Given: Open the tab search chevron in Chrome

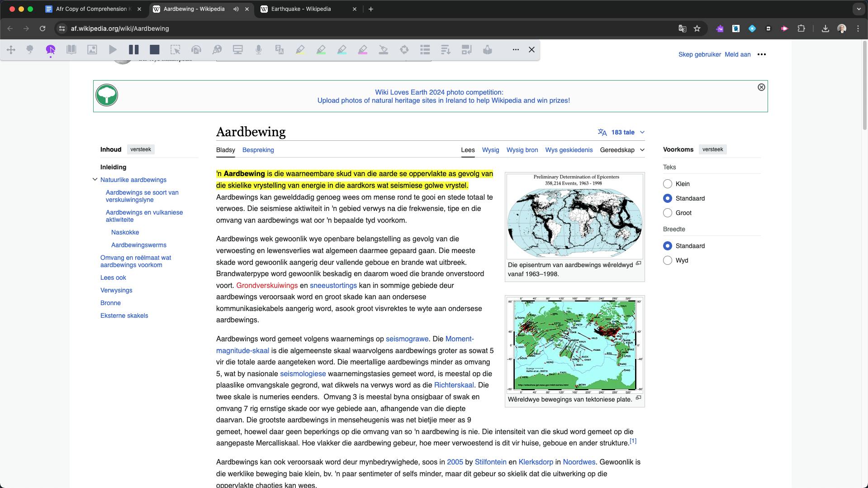Looking at the screenshot, I should [x=859, y=9].
